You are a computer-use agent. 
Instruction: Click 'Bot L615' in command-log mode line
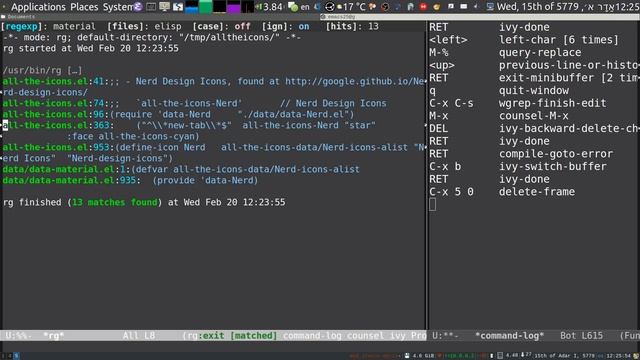point(581,336)
